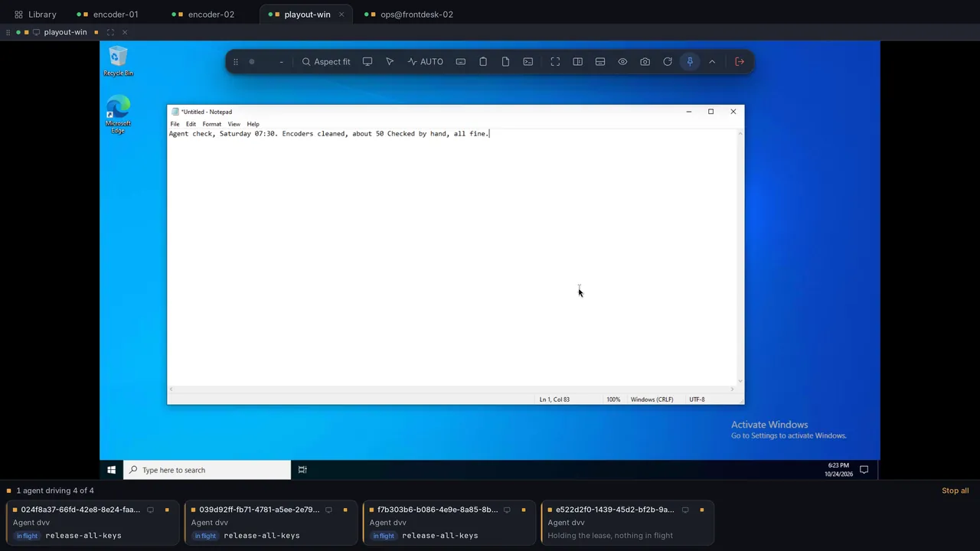Minimize the Notepad window

tap(688, 112)
